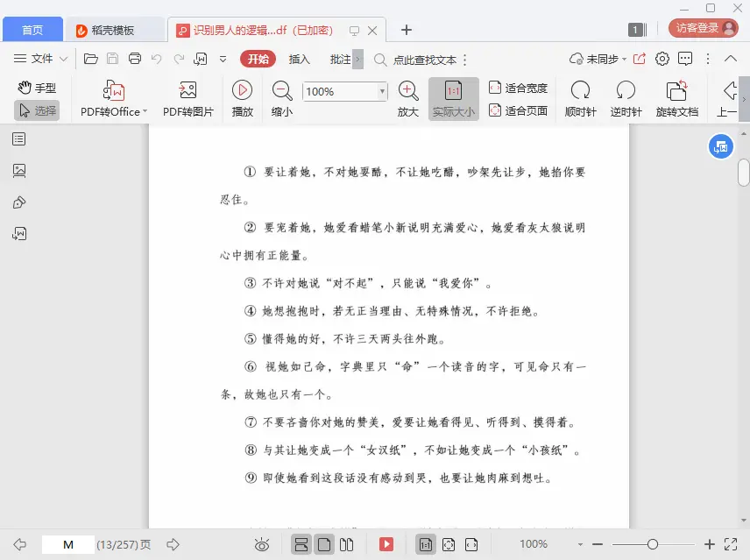Open the feedback chat icon

click(x=685, y=59)
